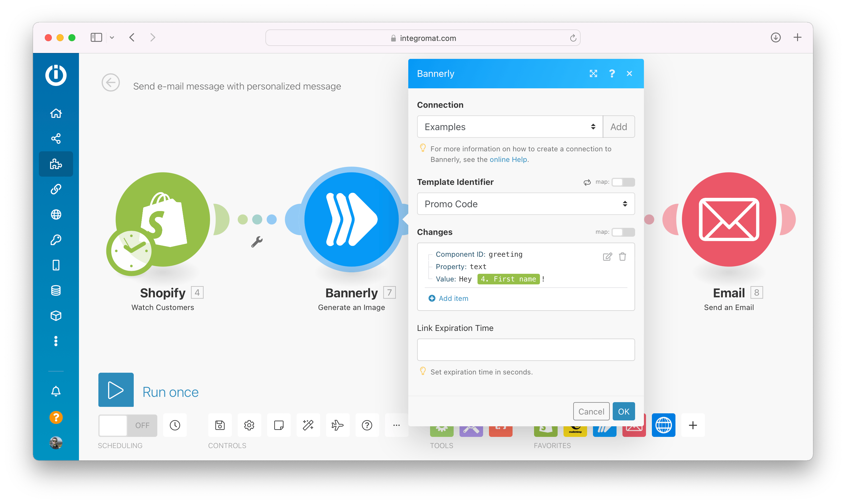
Task: Open browser downloads
Action: coord(775,37)
